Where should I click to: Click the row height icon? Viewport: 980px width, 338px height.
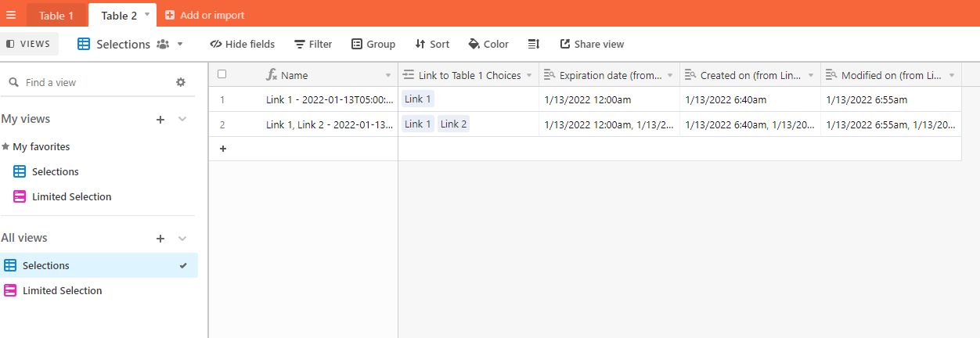pyautogui.click(x=534, y=44)
